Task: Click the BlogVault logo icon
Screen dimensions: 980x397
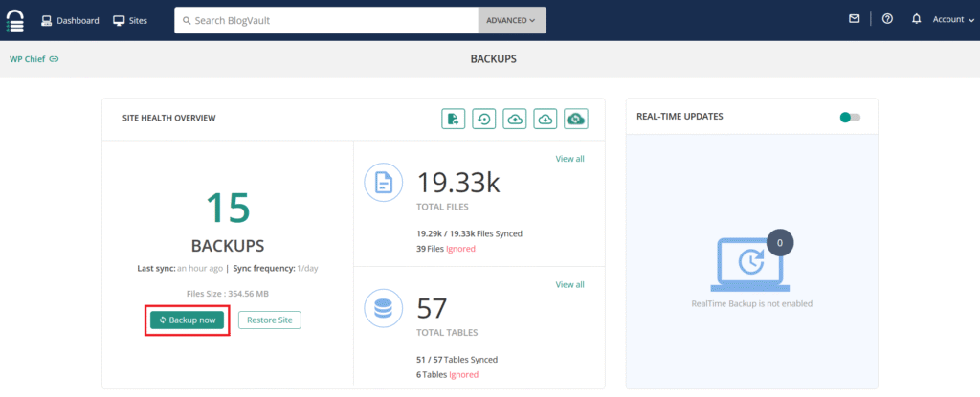Action: [15, 21]
